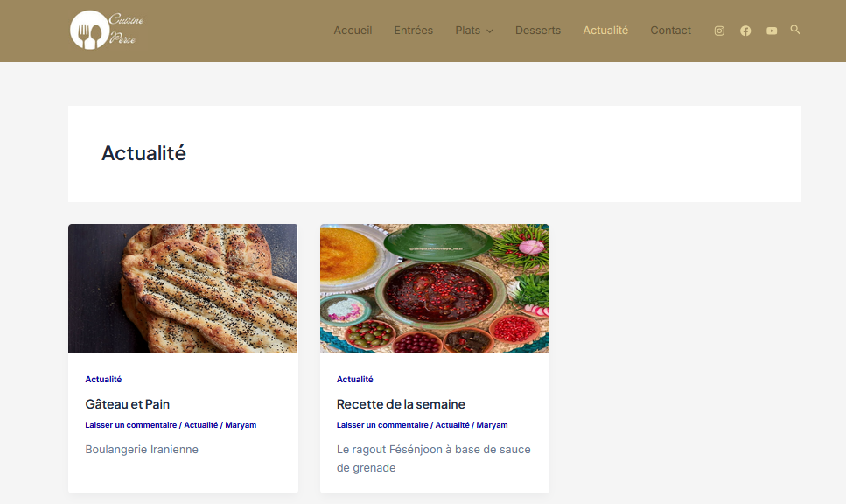Viewport: 846px width, 504px height.
Task: Open the Instagram social link
Action: click(x=719, y=31)
